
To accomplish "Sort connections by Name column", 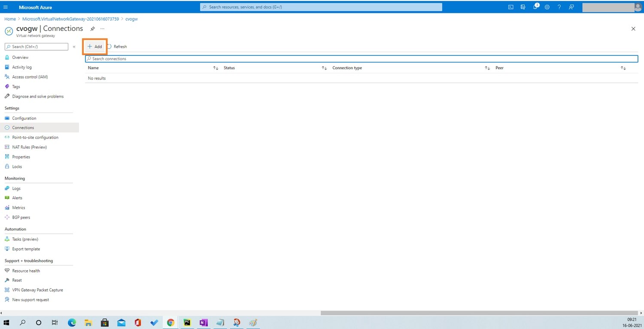I will tap(216, 68).
